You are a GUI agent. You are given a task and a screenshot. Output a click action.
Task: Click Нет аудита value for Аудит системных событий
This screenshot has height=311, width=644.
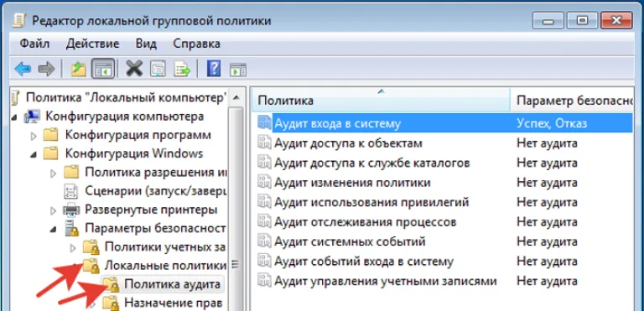pyautogui.click(x=547, y=241)
